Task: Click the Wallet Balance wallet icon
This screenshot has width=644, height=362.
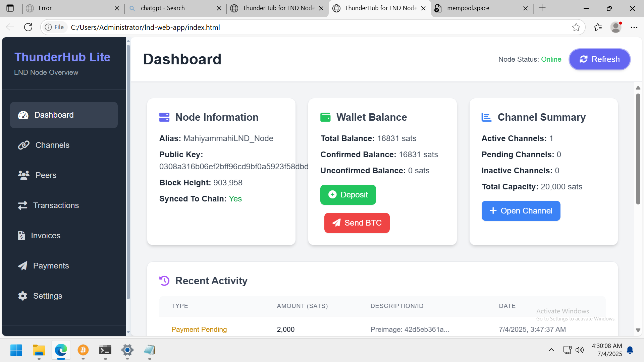Action: pos(325,117)
